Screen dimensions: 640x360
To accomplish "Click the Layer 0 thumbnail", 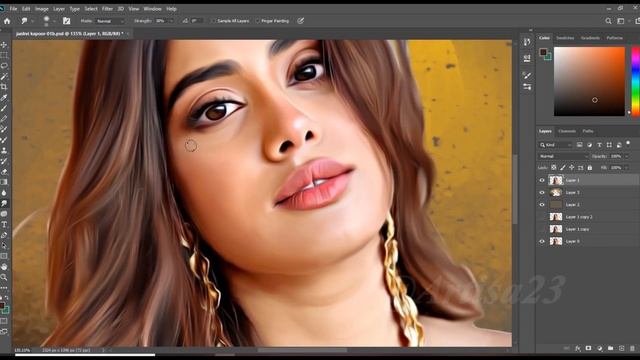I will (556, 241).
